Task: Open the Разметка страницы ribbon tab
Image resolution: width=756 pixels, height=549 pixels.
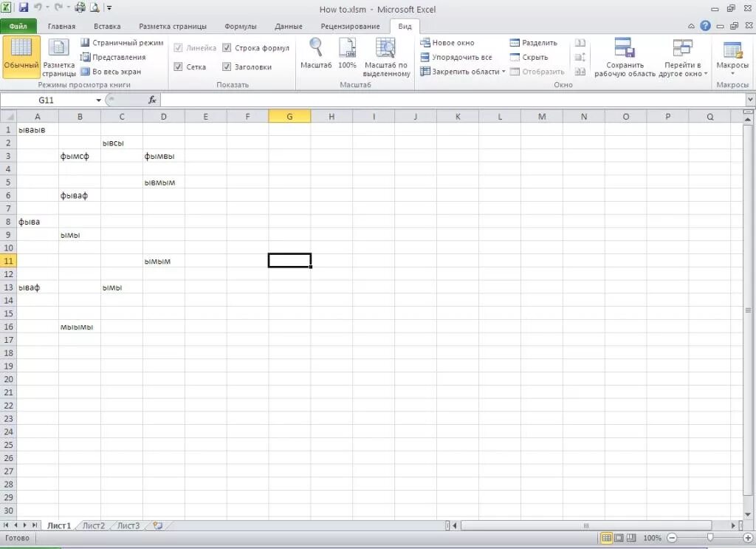Action: tap(173, 26)
